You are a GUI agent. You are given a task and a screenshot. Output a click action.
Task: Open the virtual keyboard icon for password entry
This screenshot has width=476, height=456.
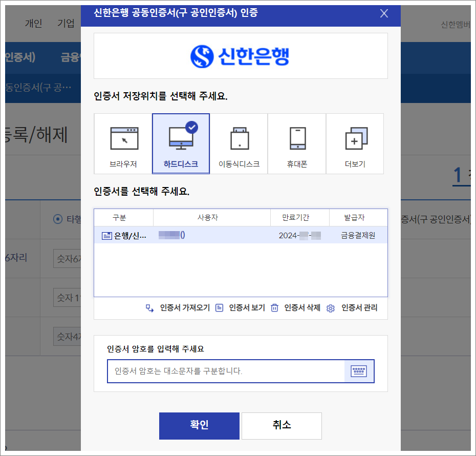[359, 371]
